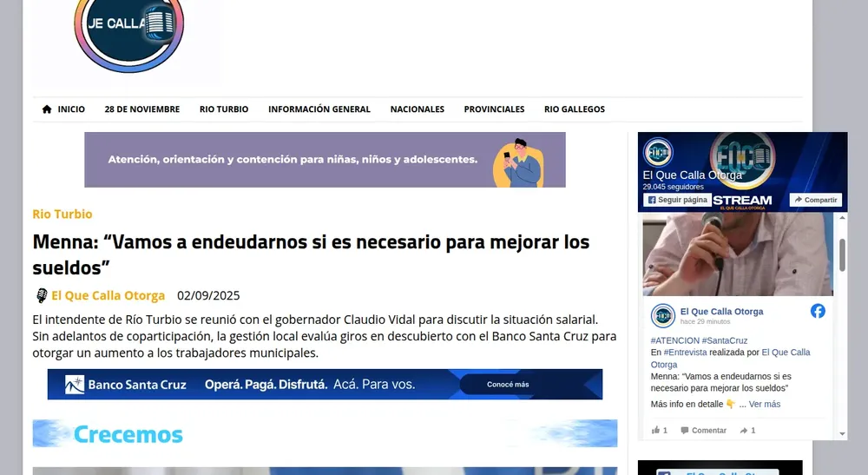Screen dimensions: 868x475
Task: Click the Facebook page avatar in widget header
Action: coord(658,152)
